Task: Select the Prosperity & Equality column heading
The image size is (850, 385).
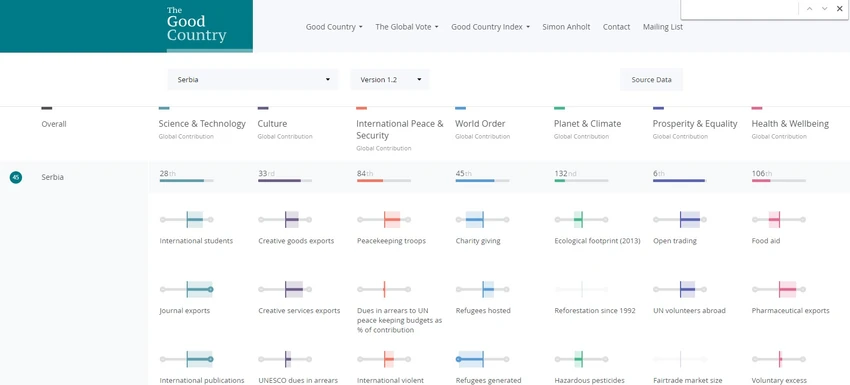Action: (x=694, y=124)
